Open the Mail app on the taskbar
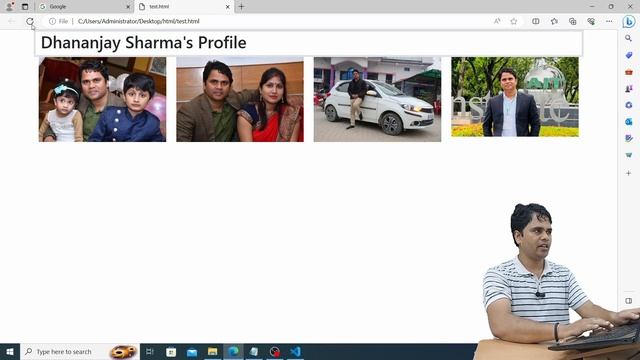The width and height of the screenshot is (640, 360). tap(192, 351)
